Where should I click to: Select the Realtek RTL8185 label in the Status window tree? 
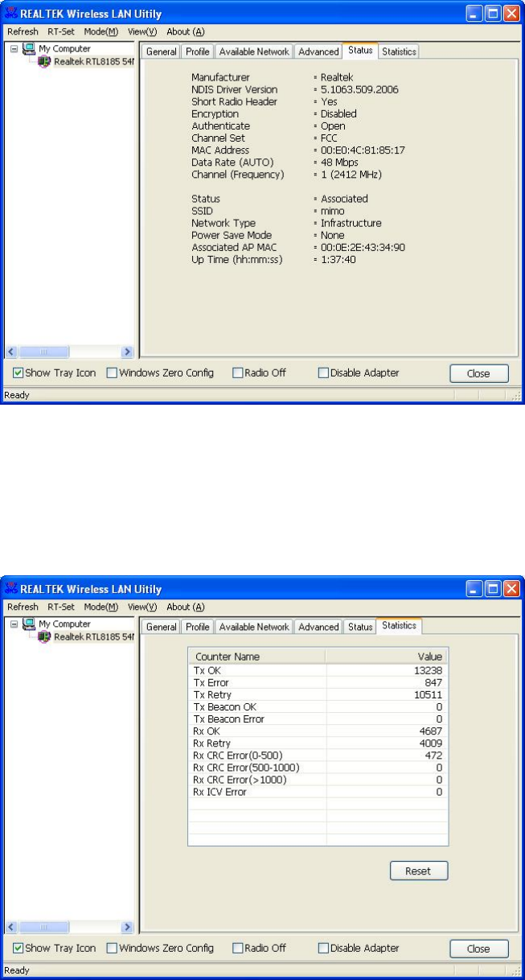click(x=93, y=62)
